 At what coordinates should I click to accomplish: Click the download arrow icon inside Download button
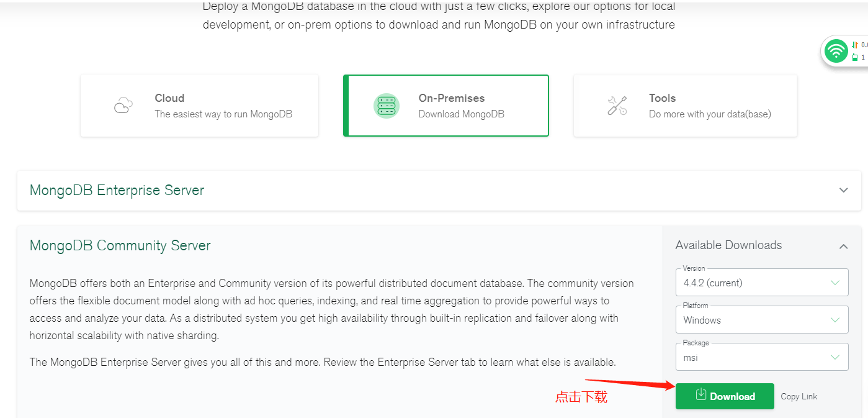pyautogui.click(x=701, y=396)
